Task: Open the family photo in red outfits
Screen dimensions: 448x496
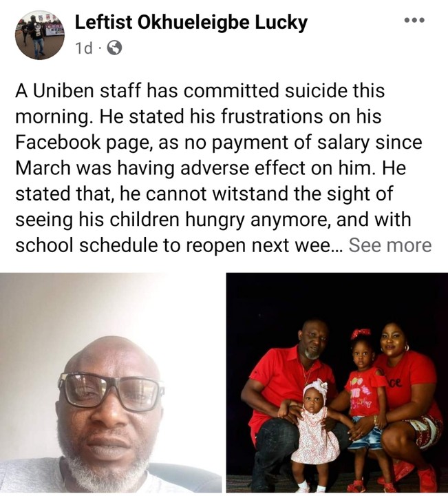Action: [x=337, y=383]
